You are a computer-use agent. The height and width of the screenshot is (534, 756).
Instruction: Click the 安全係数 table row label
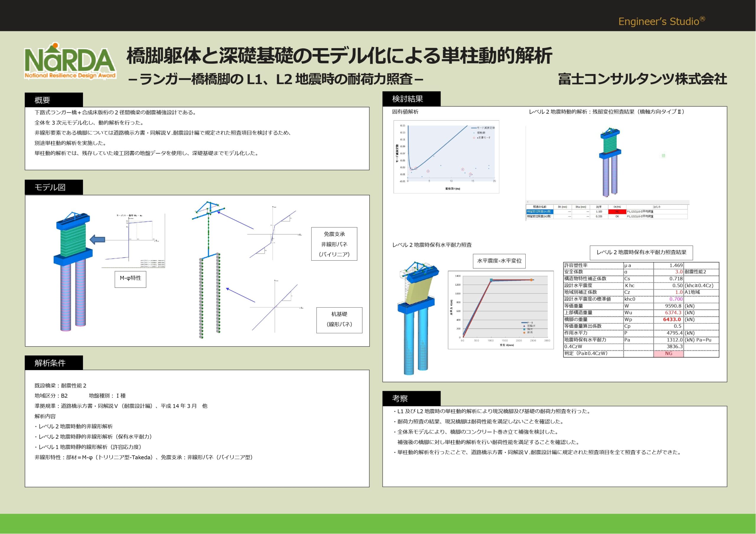[574, 272]
